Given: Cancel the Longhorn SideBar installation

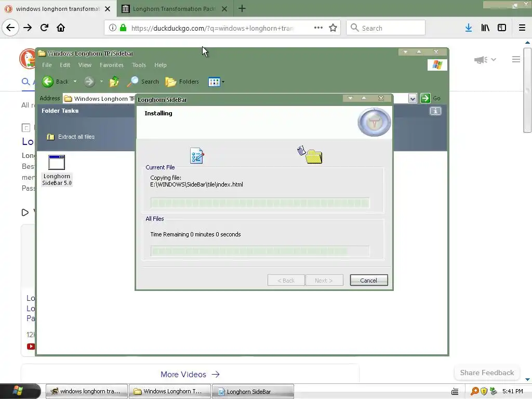Looking at the screenshot, I should click(x=369, y=280).
